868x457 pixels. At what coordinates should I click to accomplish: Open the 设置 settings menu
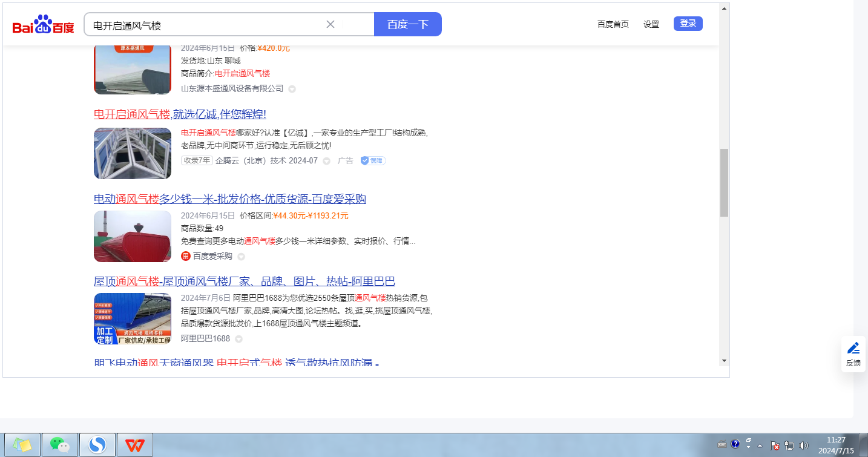point(651,24)
